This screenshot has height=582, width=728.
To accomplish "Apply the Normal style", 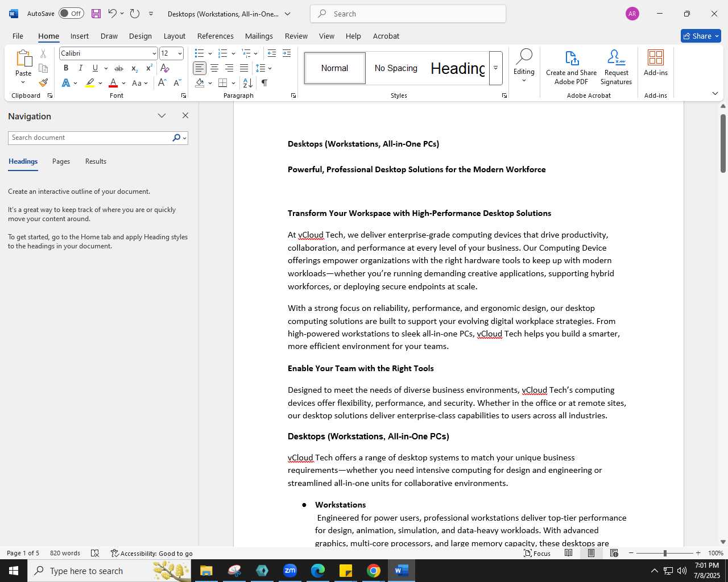I will pyautogui.click(x=335, y=68).
